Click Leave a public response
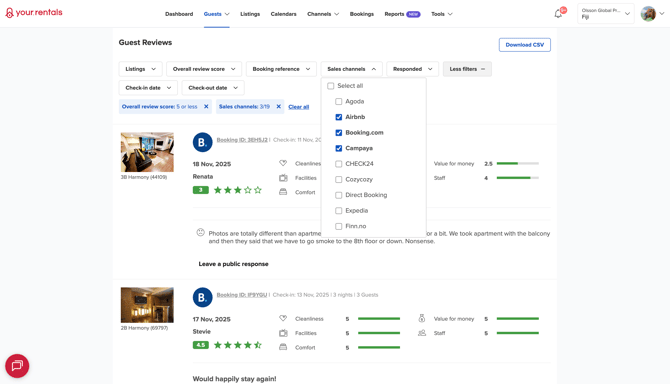This screenshot has width=670, height=384. click(233, 264)
